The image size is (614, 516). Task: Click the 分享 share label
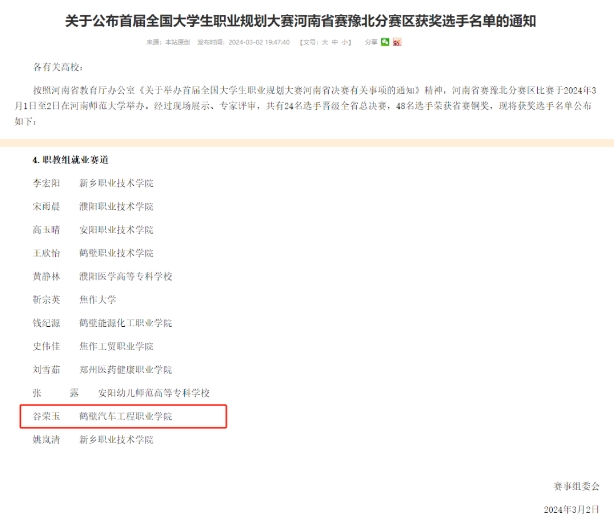click(371, 42)
